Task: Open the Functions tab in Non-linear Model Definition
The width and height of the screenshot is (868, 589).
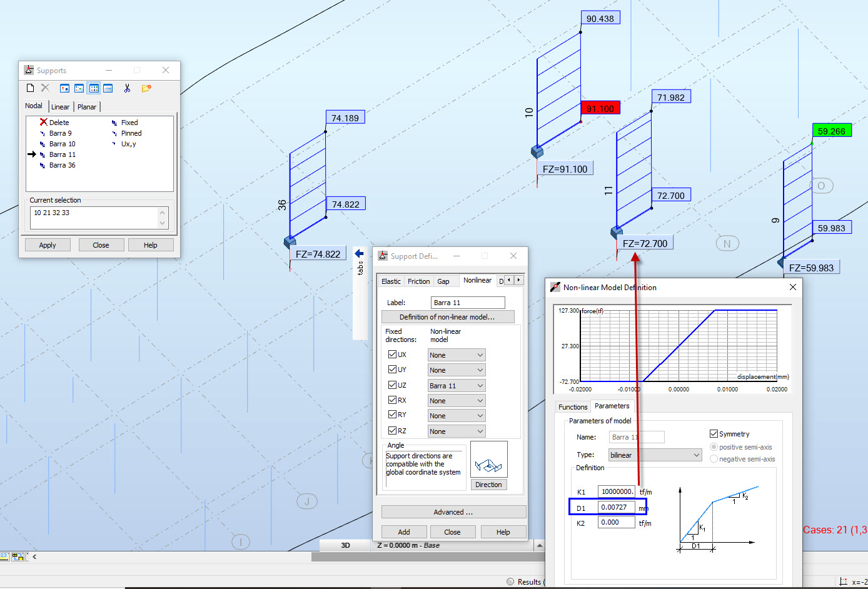Action: pyautogui.click(x=572, y=406)
